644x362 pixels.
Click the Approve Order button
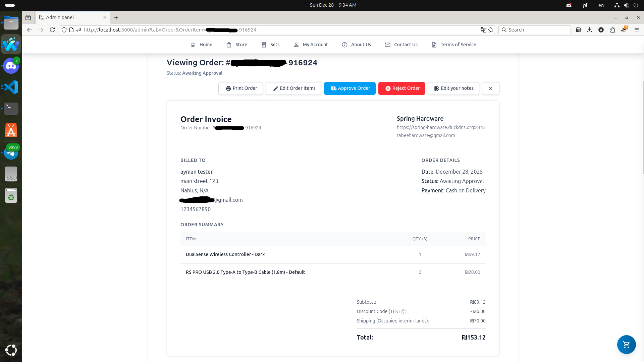pyautogui.click(x=350, y=88)
